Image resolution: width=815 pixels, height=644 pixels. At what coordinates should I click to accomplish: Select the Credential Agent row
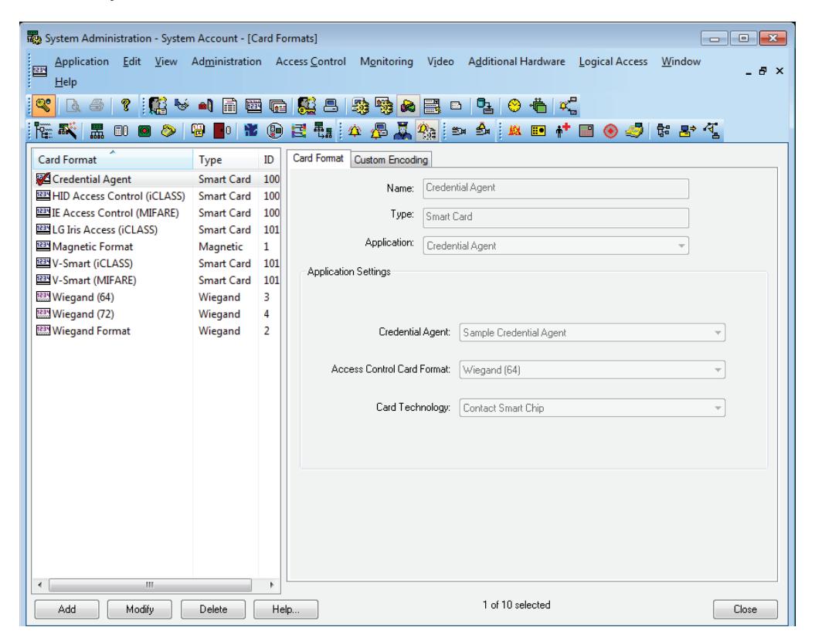tap(157, 179)
